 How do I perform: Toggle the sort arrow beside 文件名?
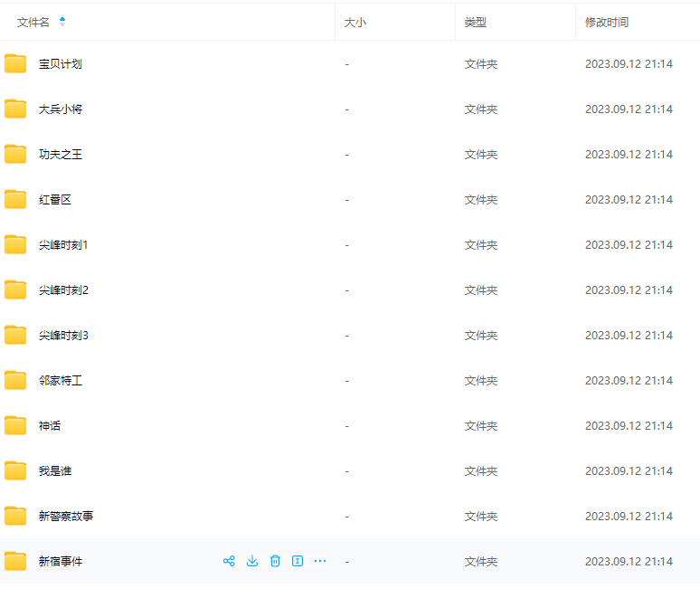[62, 22]
